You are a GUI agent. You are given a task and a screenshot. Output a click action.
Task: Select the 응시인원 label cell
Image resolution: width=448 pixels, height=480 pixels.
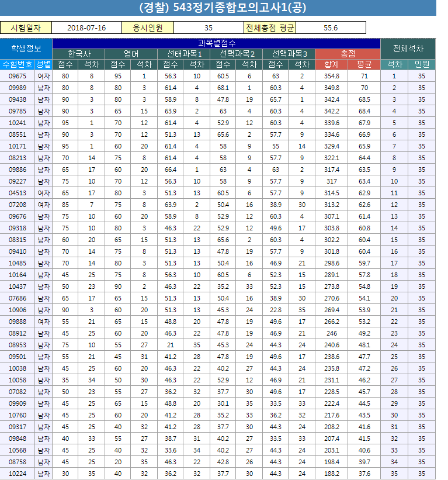click(x=148, y=28)
